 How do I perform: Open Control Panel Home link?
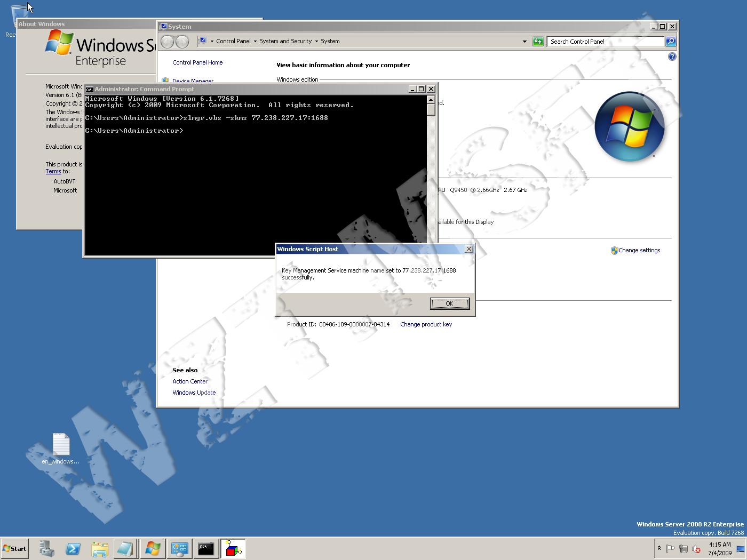pyautogui.click(x=197, y=62)
